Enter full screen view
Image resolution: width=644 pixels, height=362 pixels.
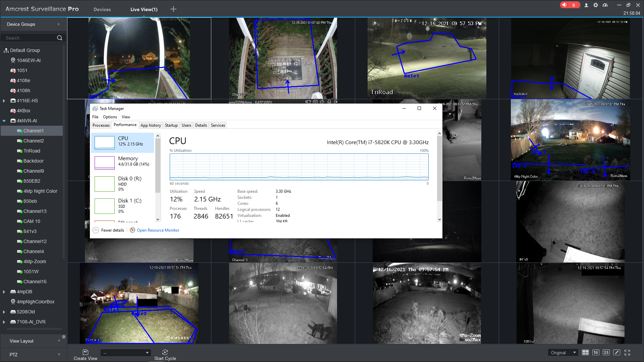[x=627, y=353]
